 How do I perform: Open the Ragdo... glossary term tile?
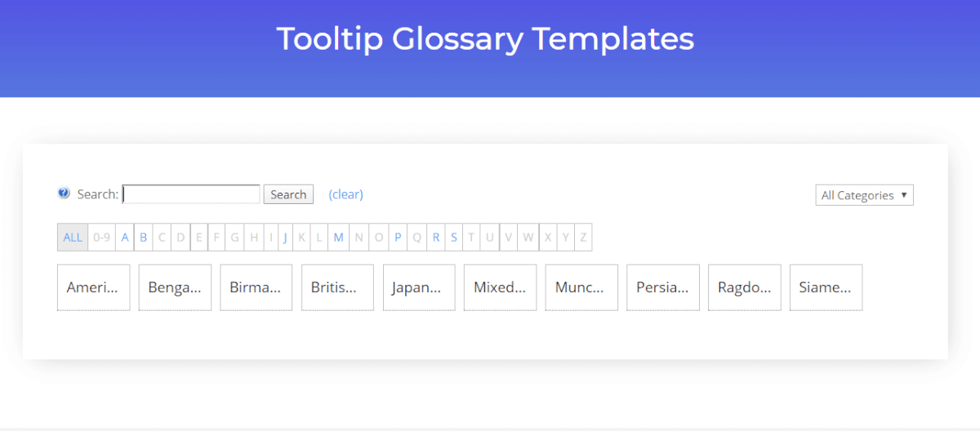point(744,287)
